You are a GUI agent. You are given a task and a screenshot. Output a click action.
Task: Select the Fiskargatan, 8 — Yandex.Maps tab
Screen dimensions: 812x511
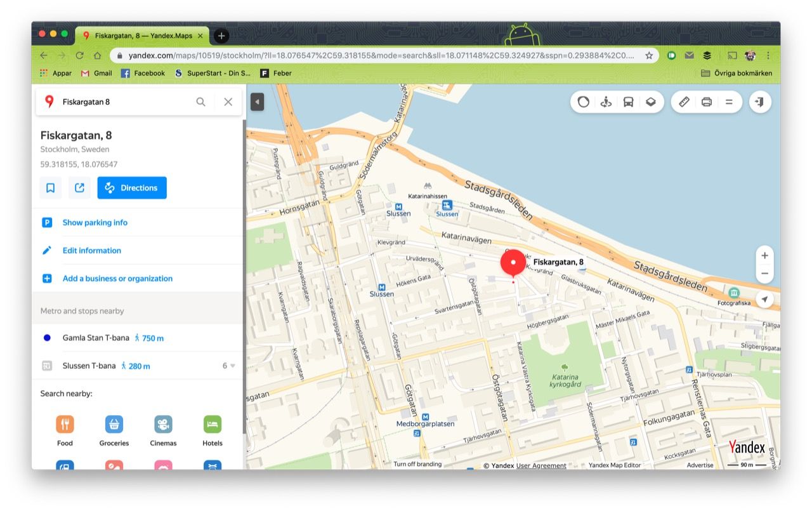pos(142,36)
